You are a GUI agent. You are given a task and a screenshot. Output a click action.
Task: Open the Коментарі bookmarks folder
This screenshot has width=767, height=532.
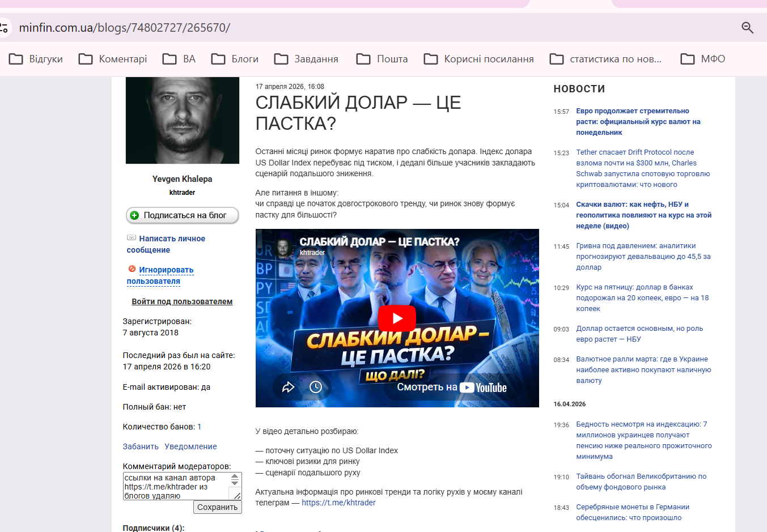click(x=113, y=59)
